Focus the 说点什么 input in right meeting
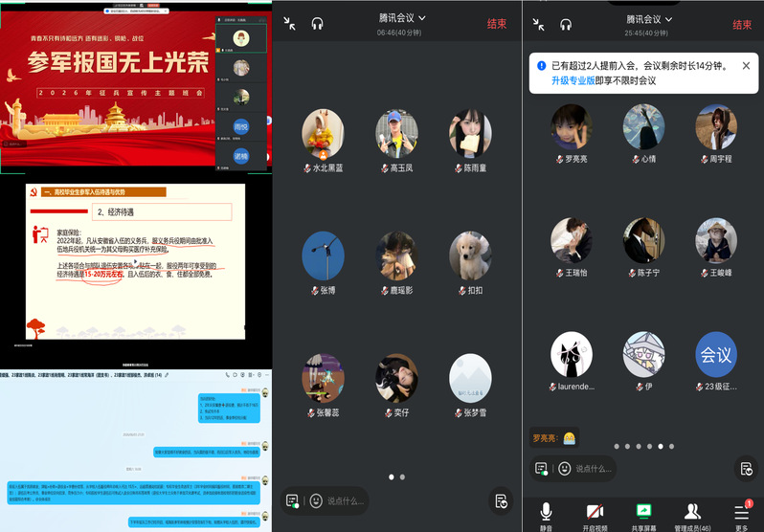Image resolution: width=764 pixels, height=532 pixels. 593,469
